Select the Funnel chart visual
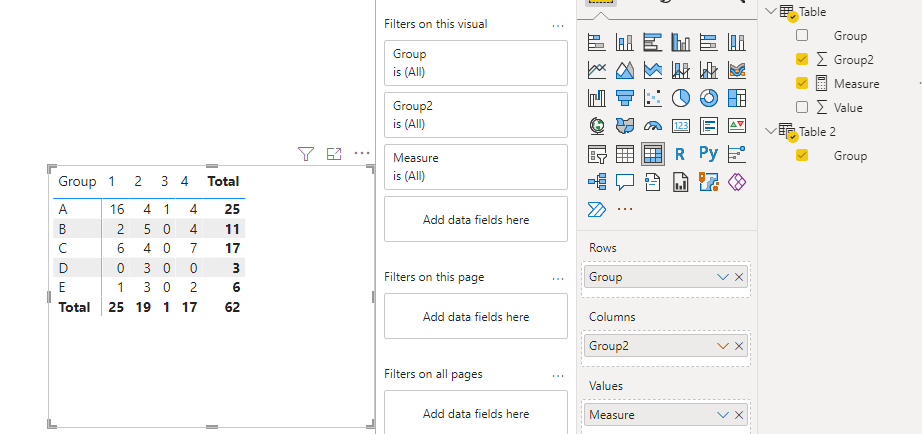 pyautogui.click(x=624, y=98)
